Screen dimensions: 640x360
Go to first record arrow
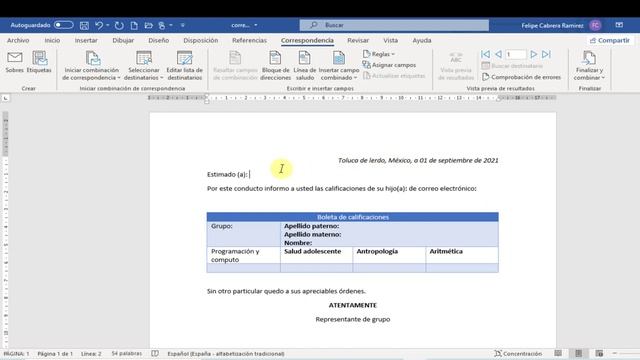click(x=485, y=54)
